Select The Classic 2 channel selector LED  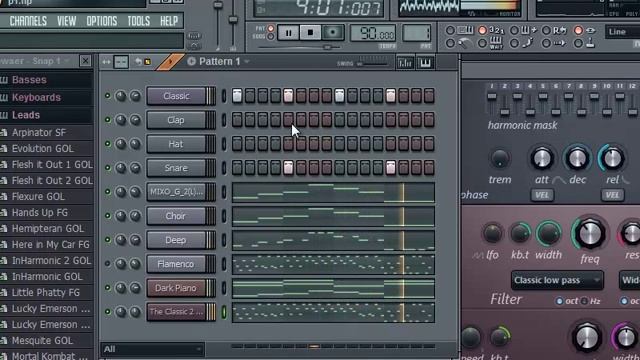pyautogui.click(x=224, y=312)
